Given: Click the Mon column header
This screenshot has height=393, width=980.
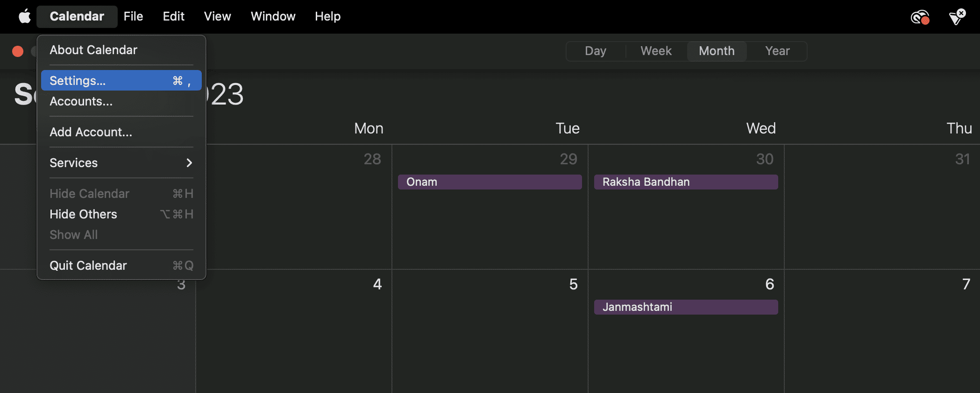Looking at the screenshot, I should click(x=369, y=128).
